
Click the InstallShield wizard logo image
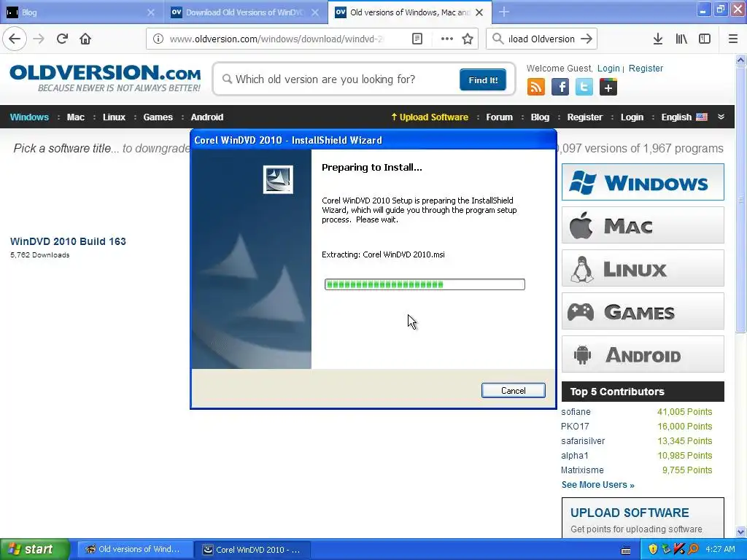(278, 179)
